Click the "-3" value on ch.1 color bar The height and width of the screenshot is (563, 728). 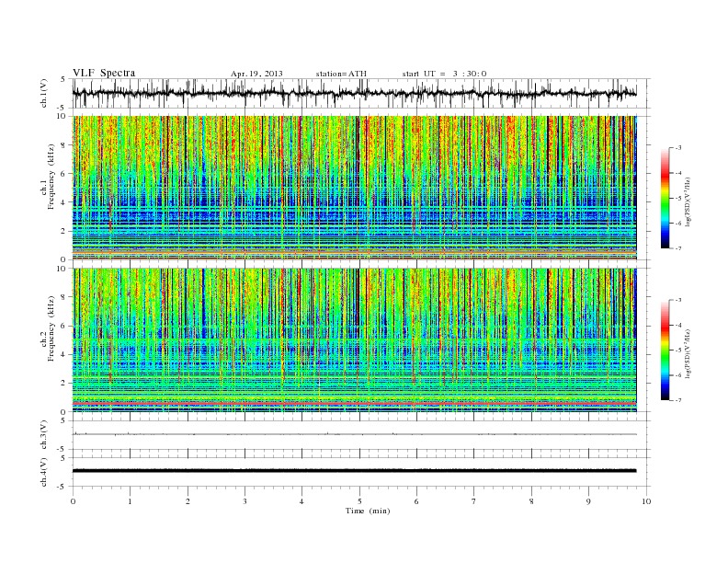point(677,148)
